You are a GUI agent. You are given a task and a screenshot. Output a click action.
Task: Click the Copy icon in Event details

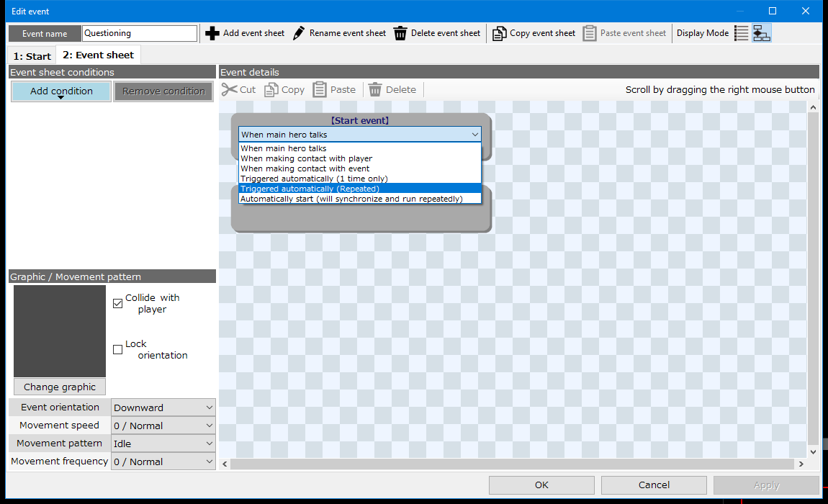click(271, 90)
